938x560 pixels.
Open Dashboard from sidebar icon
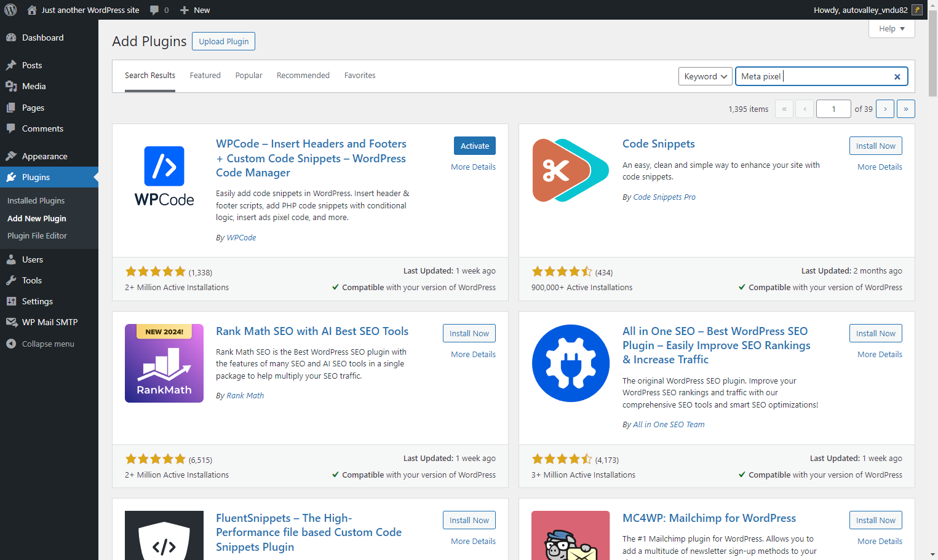[x=11, y=37]
